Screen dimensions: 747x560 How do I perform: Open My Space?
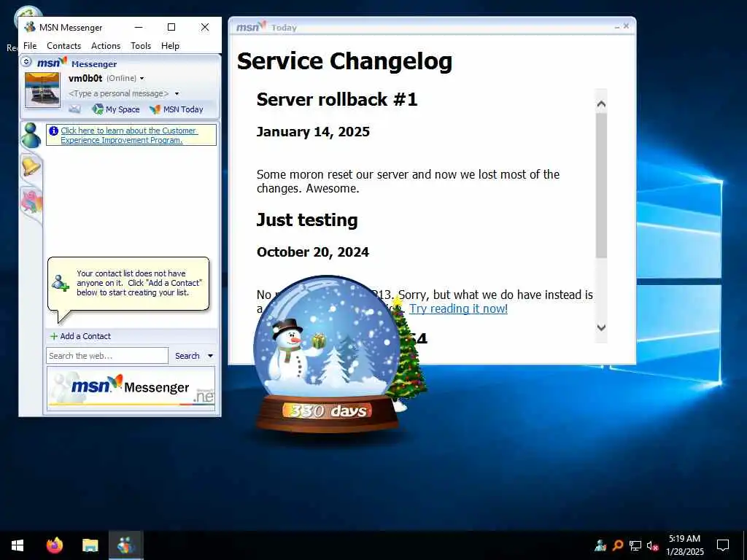pos(116,109)
